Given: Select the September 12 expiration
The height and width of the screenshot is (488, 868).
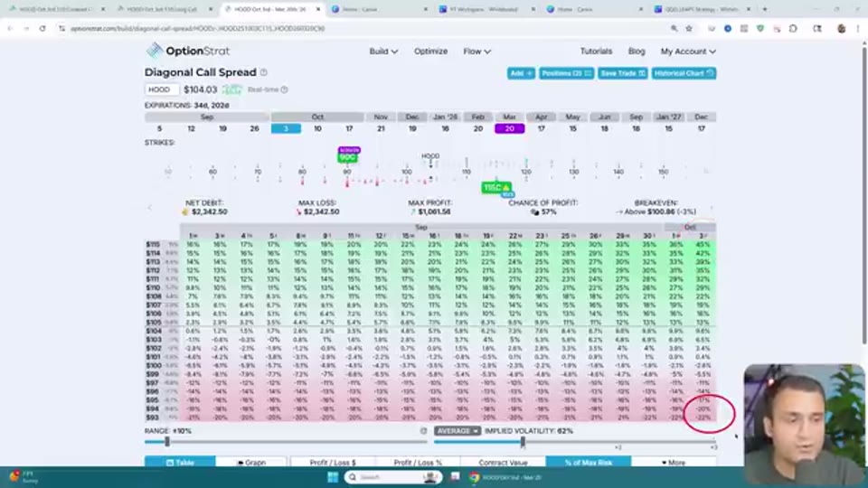Looking at the screenshot, I should click(191, 128).
